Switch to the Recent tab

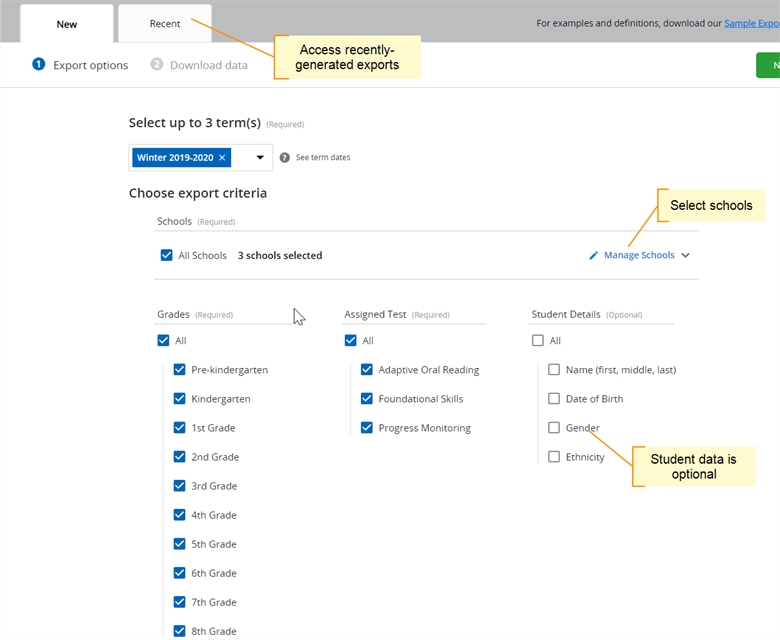[x=165, y=24]
